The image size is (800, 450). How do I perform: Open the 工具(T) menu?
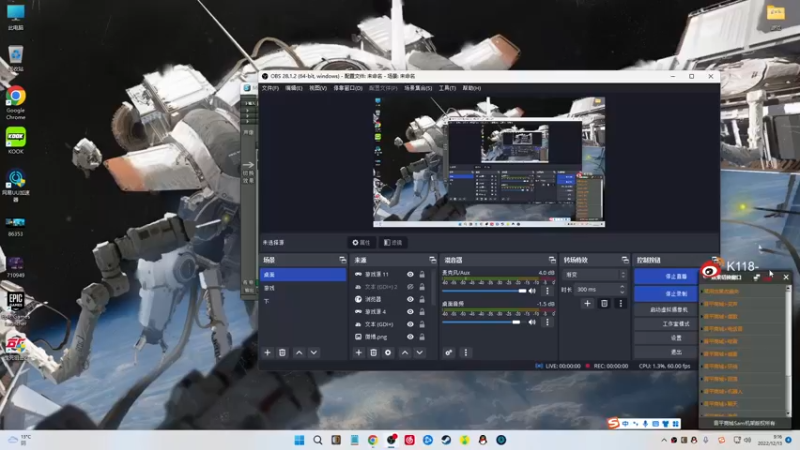447,88
